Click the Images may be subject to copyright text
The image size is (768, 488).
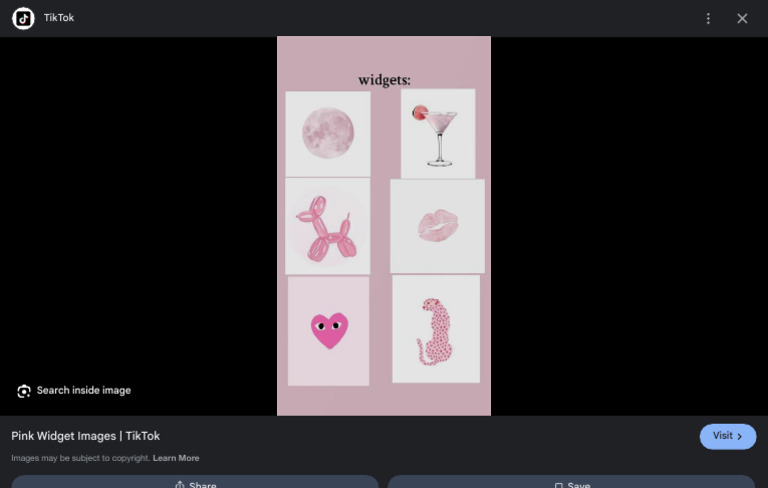point(81,458)
